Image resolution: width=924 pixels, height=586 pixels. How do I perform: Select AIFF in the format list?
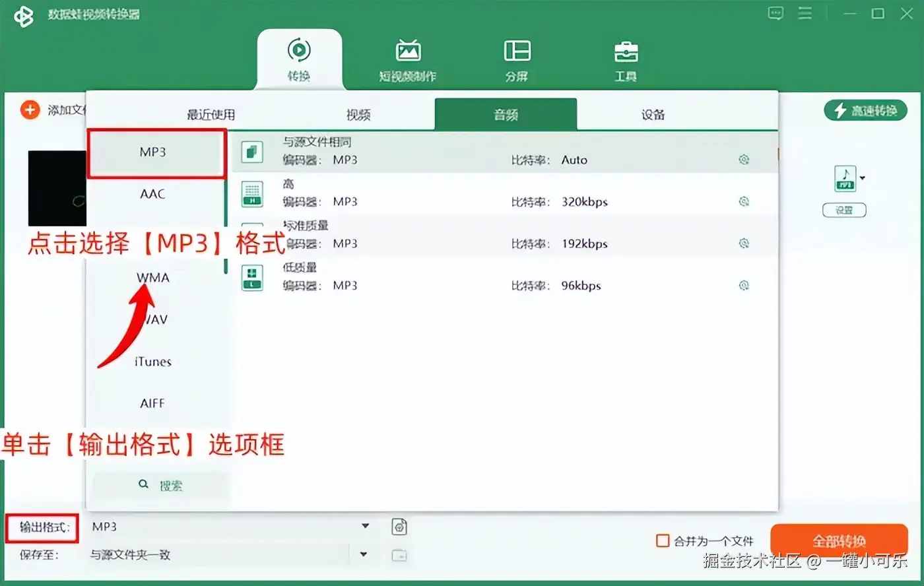[x=152, y=403]
